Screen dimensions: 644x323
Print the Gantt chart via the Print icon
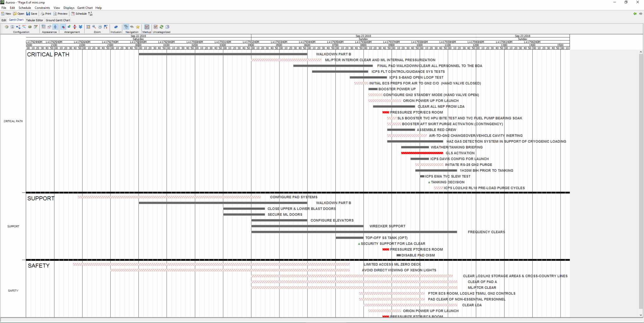(42, 14)
